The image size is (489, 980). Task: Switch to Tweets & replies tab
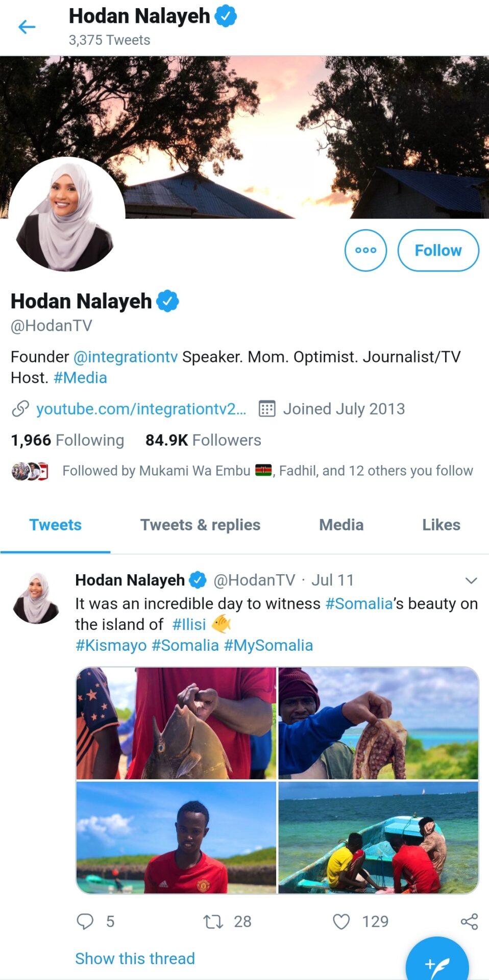(x=200, y=525)
